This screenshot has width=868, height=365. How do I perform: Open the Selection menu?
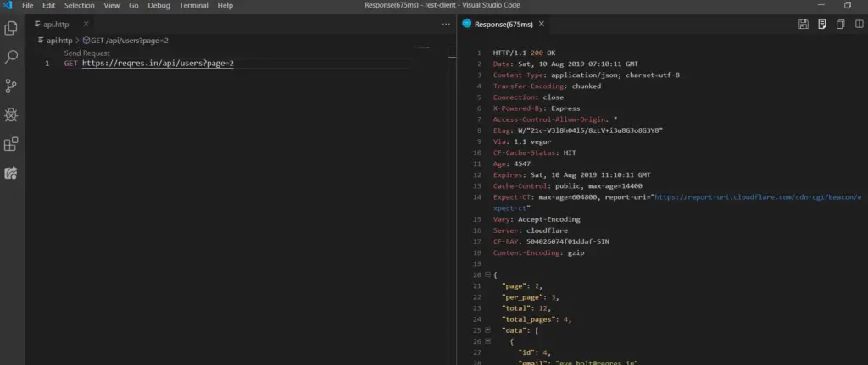tap(79, 5)
